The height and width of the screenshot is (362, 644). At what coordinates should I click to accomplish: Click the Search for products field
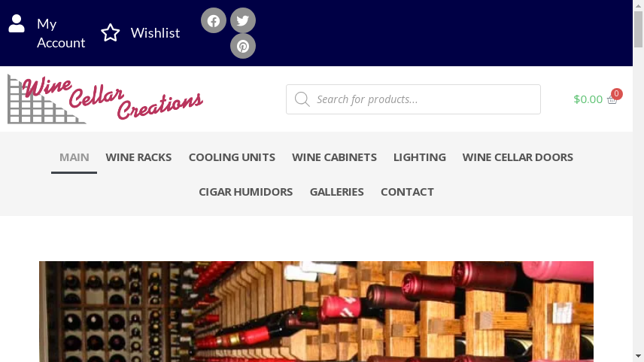click(x=413, y=99)
